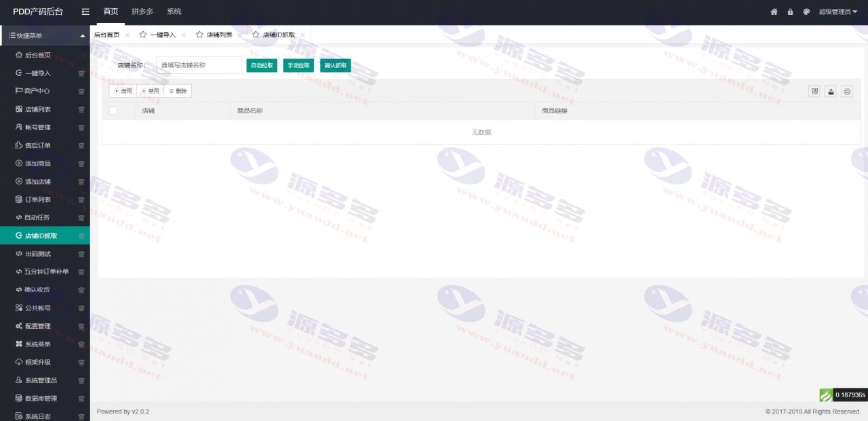
Task: Delete 售后订单 shortcut via its trash icon
Action: pos(81,145)
